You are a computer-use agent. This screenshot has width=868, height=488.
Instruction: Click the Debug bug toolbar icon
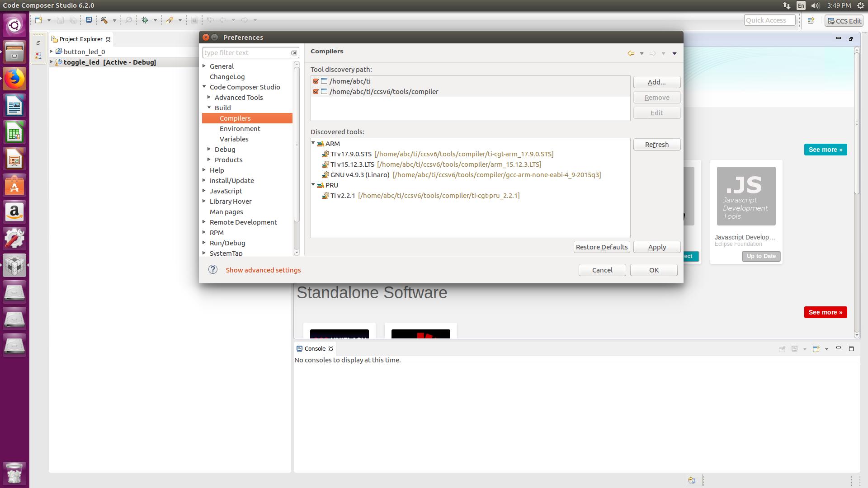[145, 20]
